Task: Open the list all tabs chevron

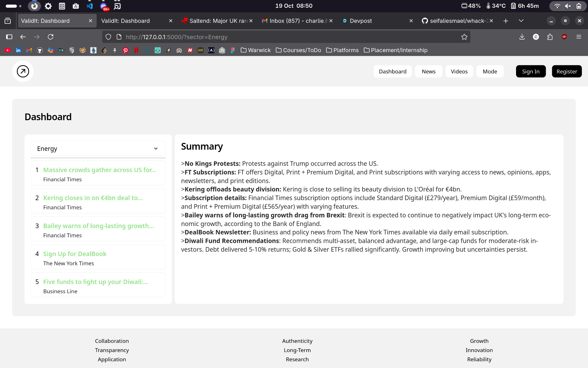Action: click(x=521, y=21)
